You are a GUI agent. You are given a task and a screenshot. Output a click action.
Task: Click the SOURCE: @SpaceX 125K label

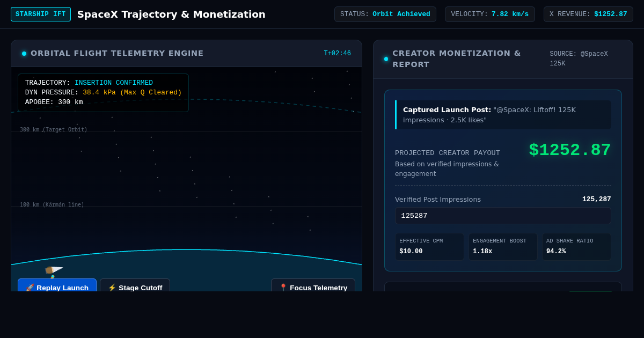coord(579,59)
